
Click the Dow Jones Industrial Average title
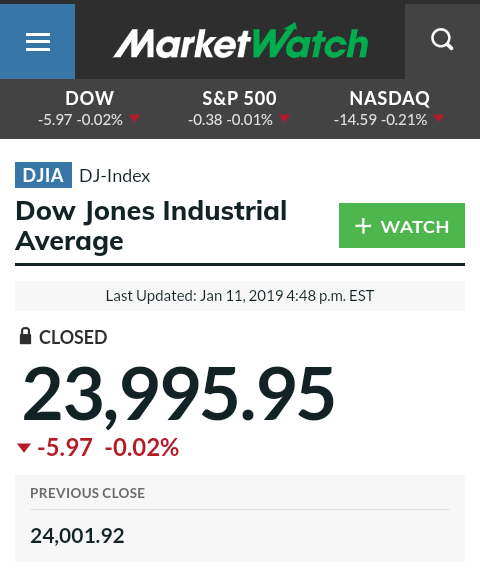click(x=151, y=226)
